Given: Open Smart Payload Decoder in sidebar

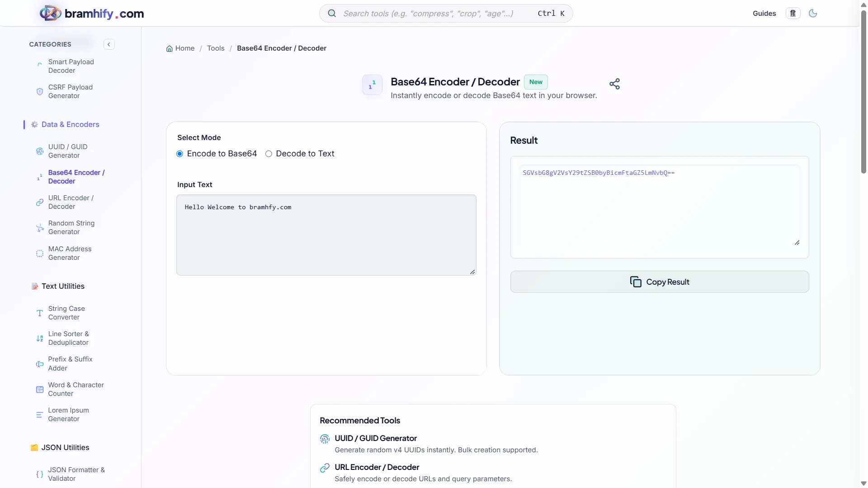Looking at the screenshot, I should coord(71,66).
